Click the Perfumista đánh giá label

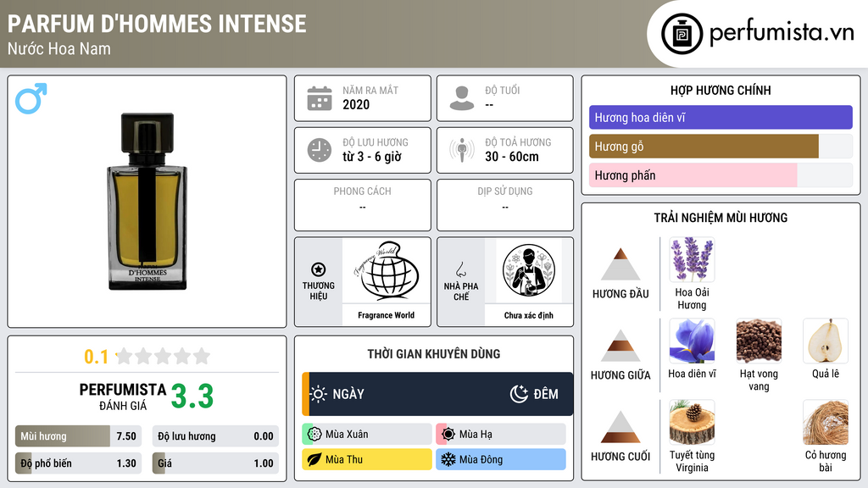click(123, 396)
